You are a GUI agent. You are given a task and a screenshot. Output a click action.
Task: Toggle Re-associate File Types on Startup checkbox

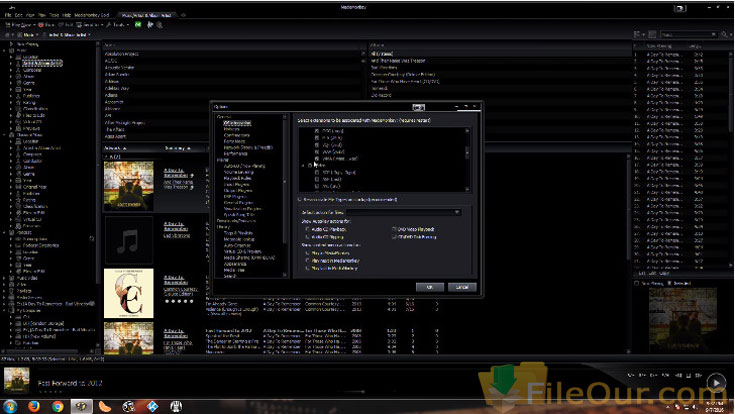[300, 200]
